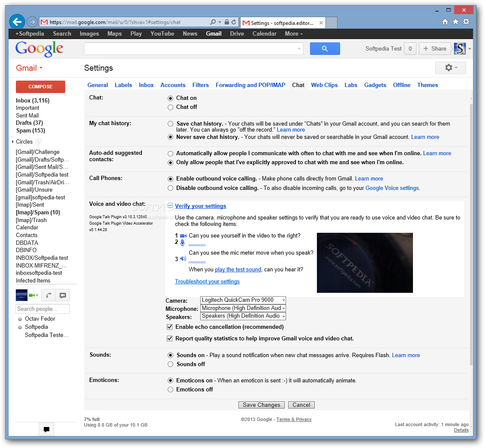Screen dimensions: 485x448
Task: Collapse Verify your settings minus icon
Action: point(170,206)
